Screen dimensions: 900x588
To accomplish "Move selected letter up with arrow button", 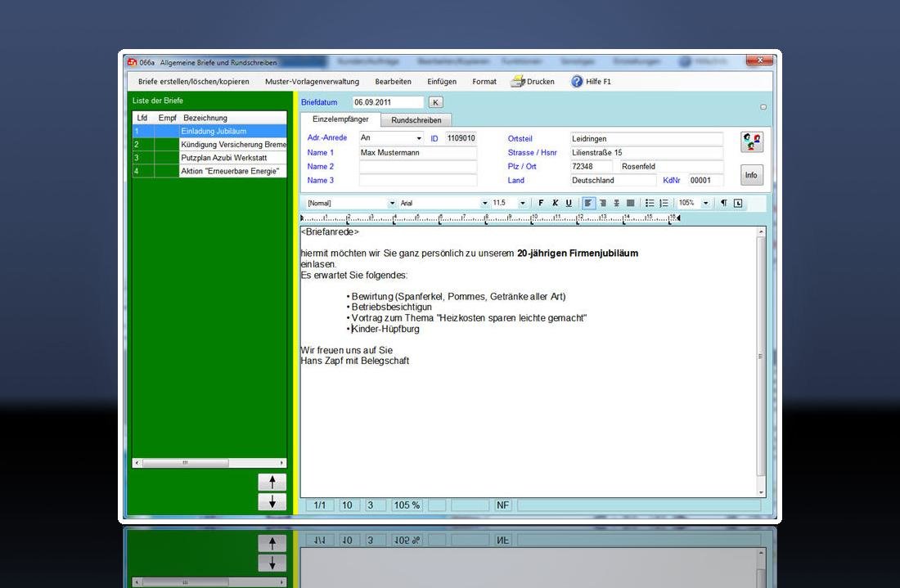I will tap(272, 482).
